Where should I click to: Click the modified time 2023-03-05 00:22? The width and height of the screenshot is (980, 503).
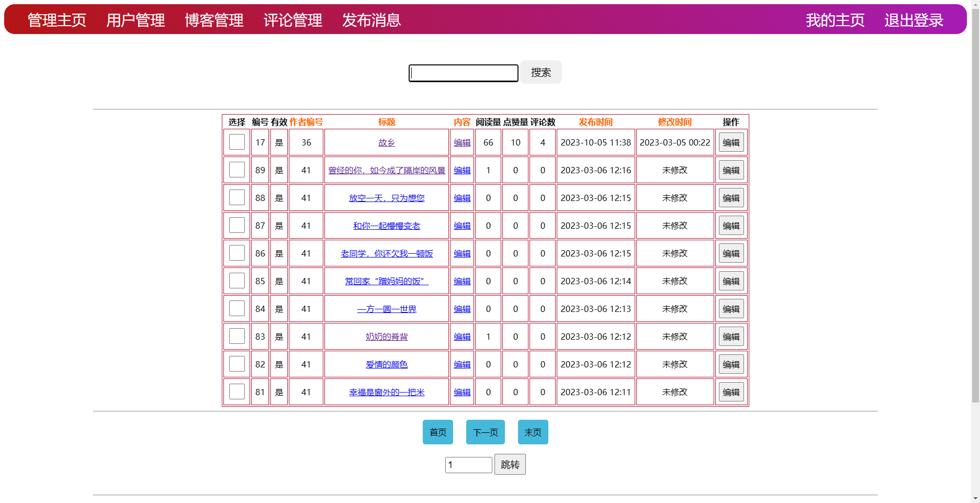tap(675, 142)
